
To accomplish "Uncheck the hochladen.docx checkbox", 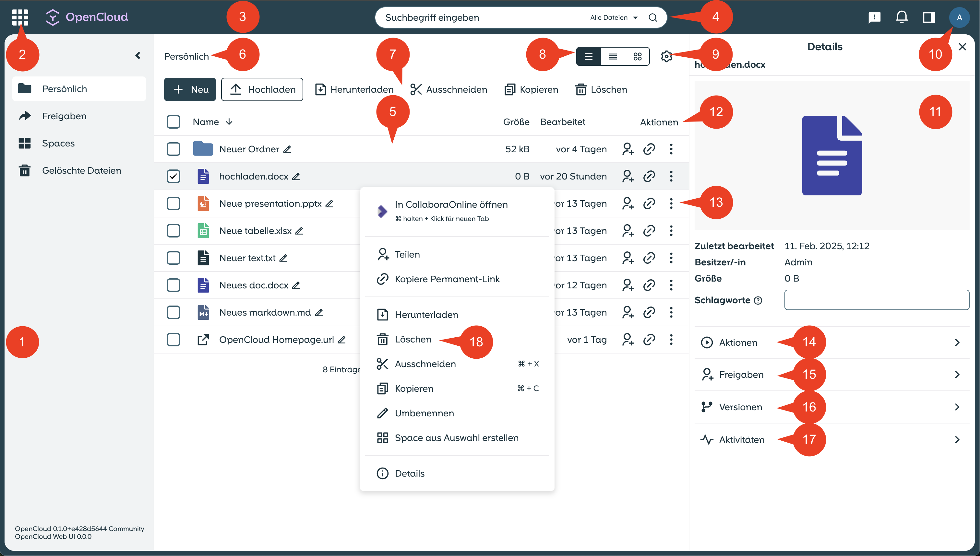I will coord(173,176).
